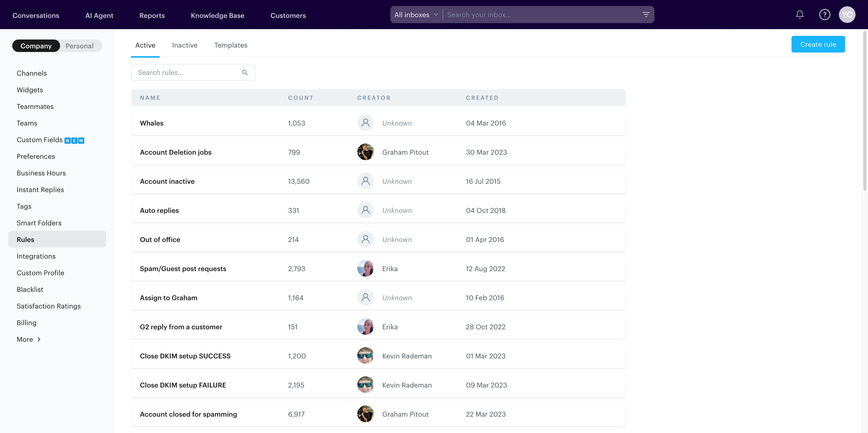Click Kevin Rademan's avatar on Close DKIM setup SUCCESS

[x=365, y=356]
